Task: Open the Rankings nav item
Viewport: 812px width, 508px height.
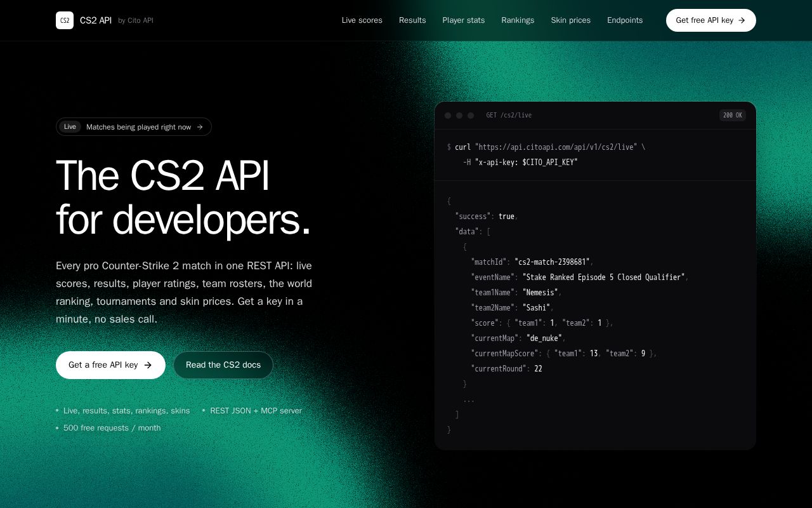Action: [x=518, y=20]
